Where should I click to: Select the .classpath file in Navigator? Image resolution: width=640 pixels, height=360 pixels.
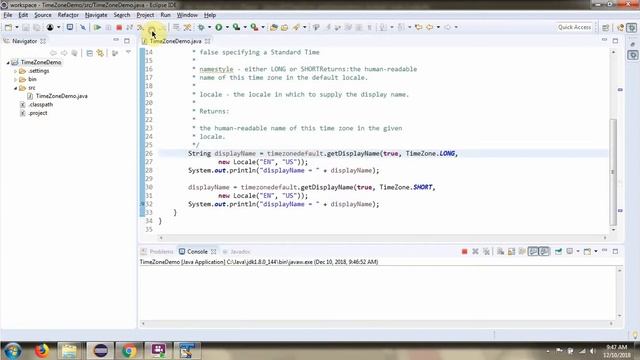pyautogui.click(x=37, y=105)
